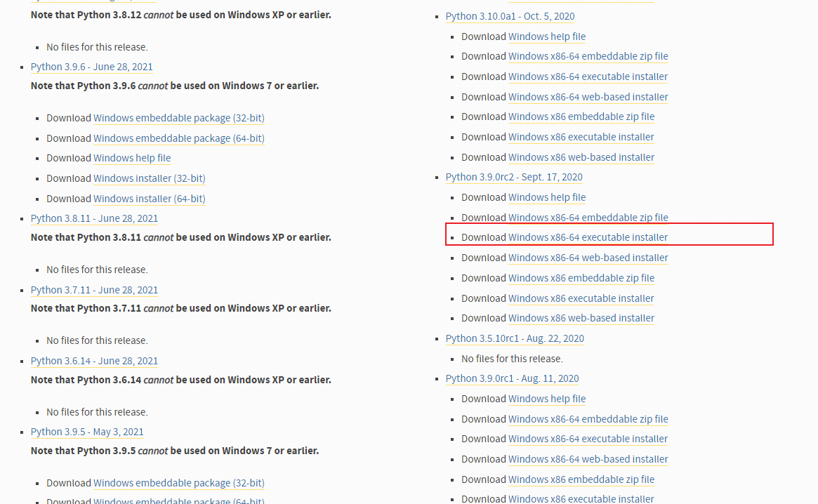
Task: Open the Python 3.8.11 - June 28, 2021 release link
Action: coord(94,218)
